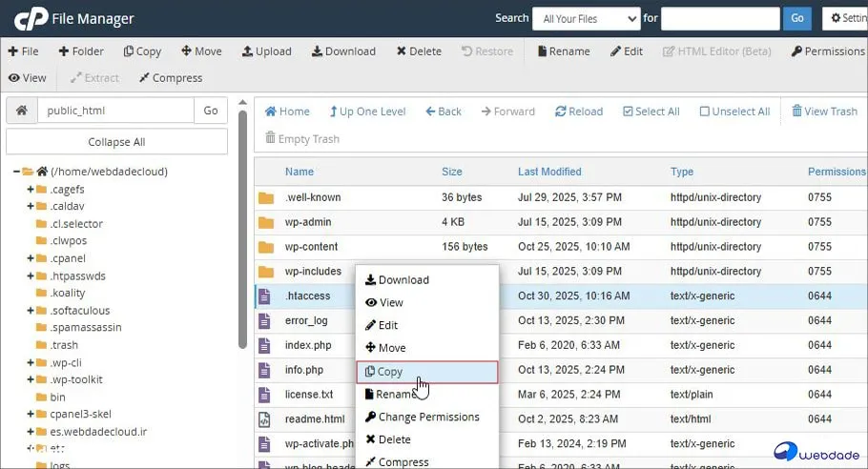Open the Permissions toolbar tool

pos(828,51)
